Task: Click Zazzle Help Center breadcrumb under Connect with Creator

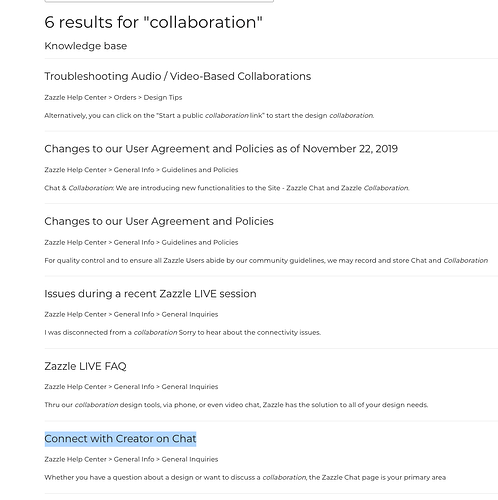Action: 75,459
